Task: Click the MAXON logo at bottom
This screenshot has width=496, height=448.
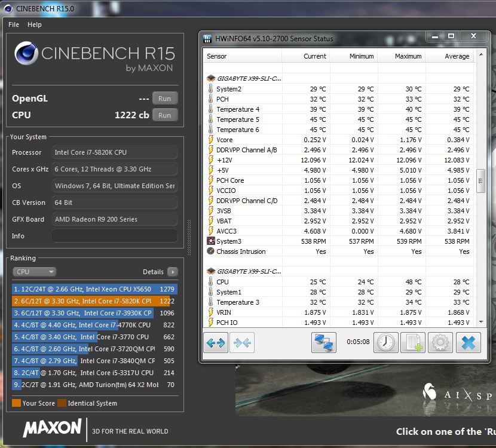Action: [52, 428]
